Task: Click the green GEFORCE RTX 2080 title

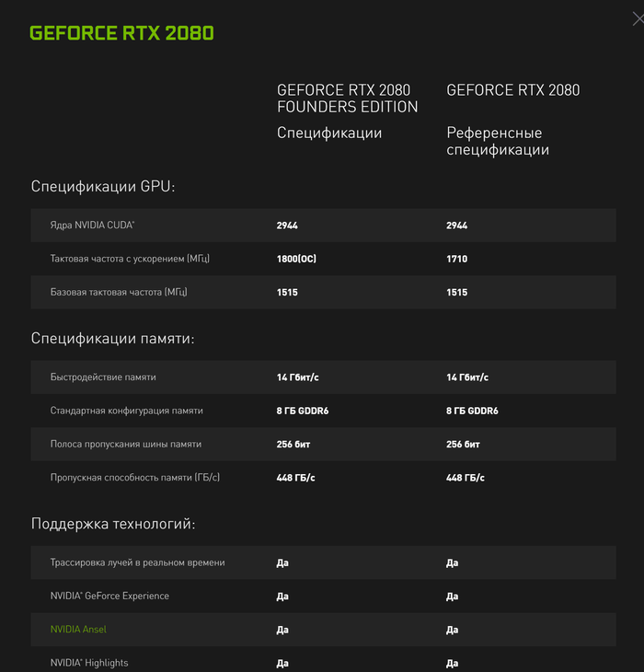Action: pos(121,34)
